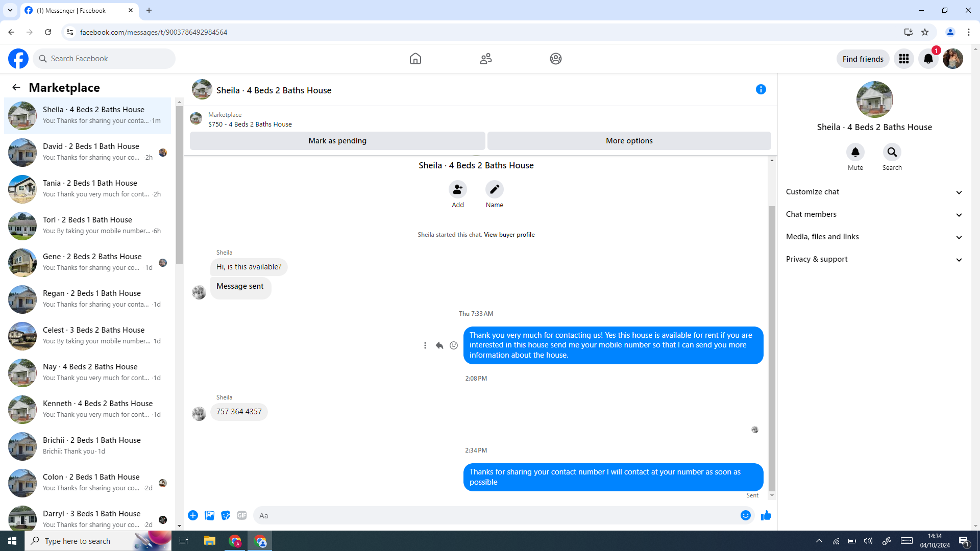Open File Explorer from taskbar
The image size is (980, 551).
pyautogui.click(x=210, y=541)
